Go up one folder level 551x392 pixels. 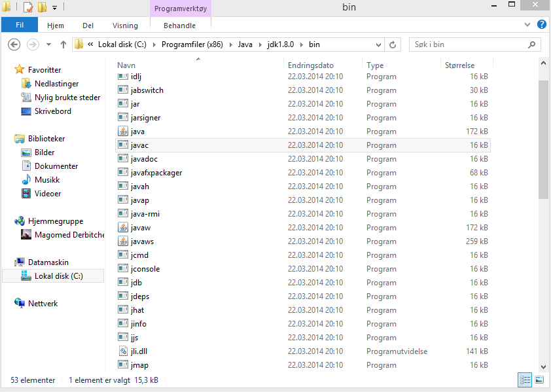63,45
